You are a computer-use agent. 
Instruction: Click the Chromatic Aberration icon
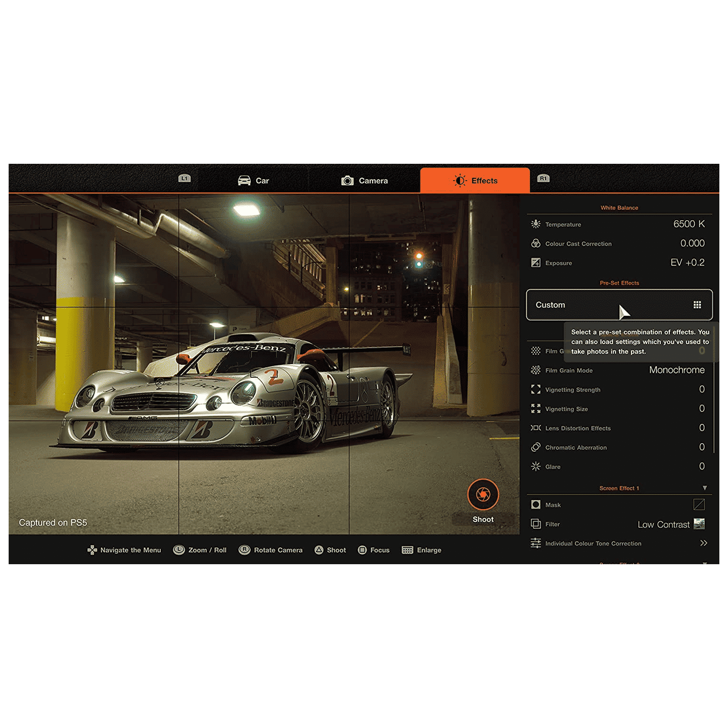click(x=536, y=447)
